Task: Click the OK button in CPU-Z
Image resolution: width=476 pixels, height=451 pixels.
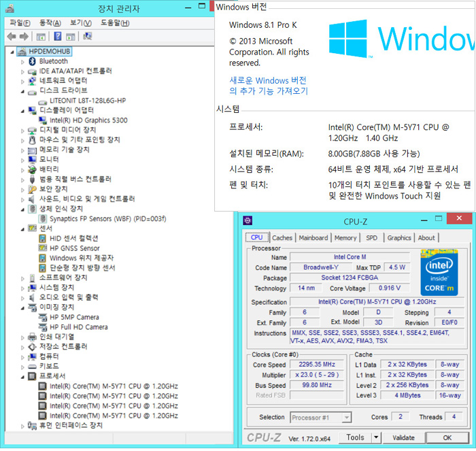Action: [447, 437]
